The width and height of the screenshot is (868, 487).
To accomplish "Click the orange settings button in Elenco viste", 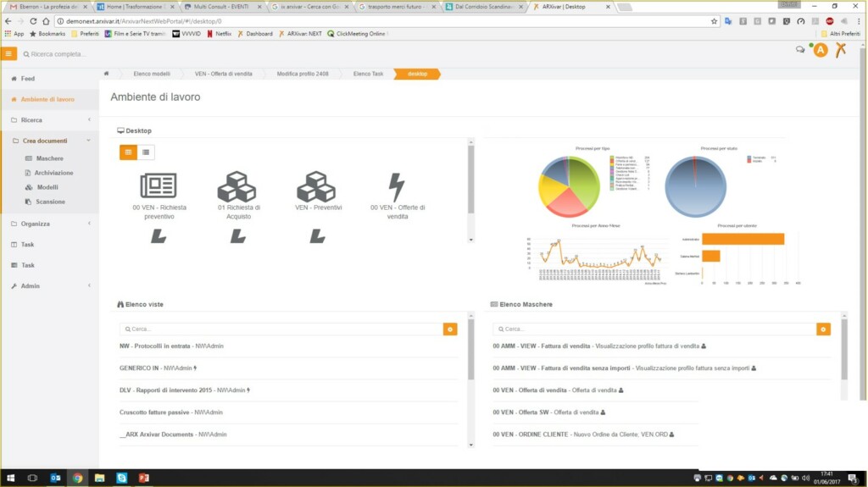I will pyautogui.click(x=450, y=329).
